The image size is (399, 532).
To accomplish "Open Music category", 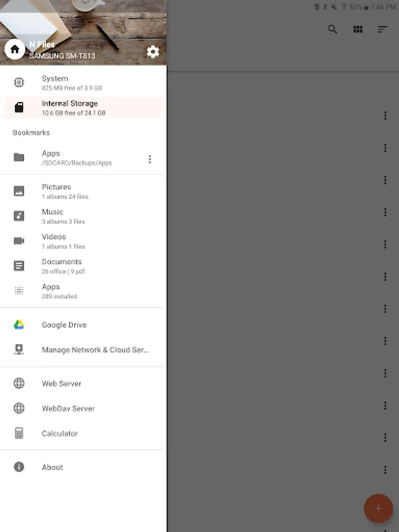I will (83, 216).
